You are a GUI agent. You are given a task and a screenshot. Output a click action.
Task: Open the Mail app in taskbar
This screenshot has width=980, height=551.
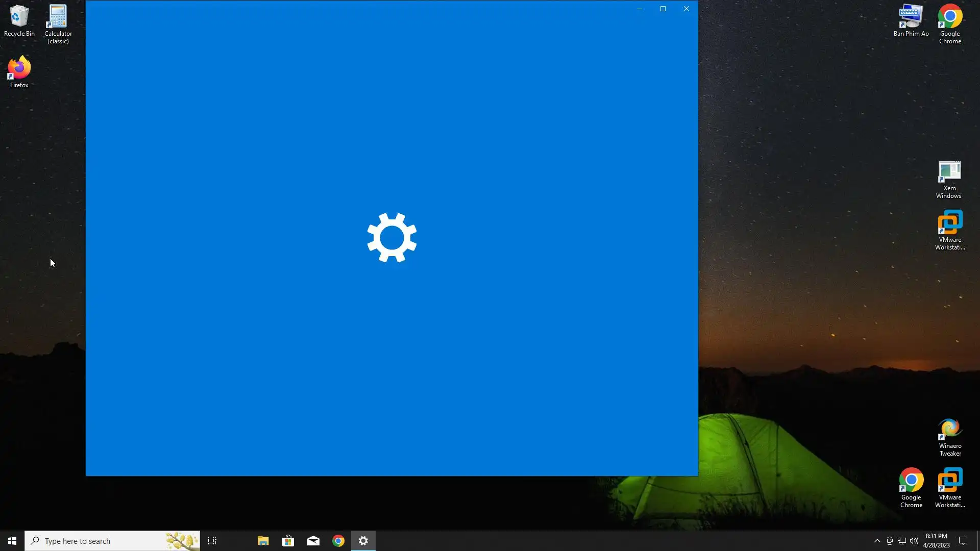pyautogui.click(x=313, y=541)
